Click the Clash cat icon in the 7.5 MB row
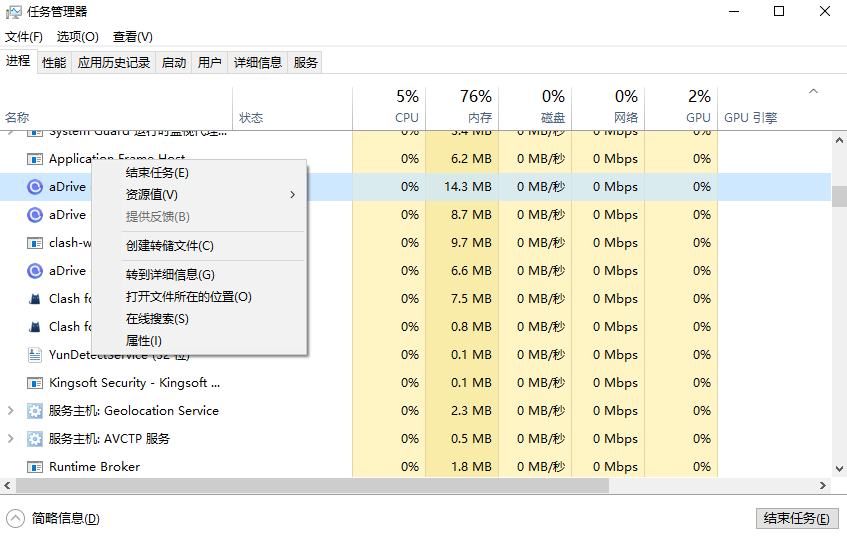 (x=35, y=299)
